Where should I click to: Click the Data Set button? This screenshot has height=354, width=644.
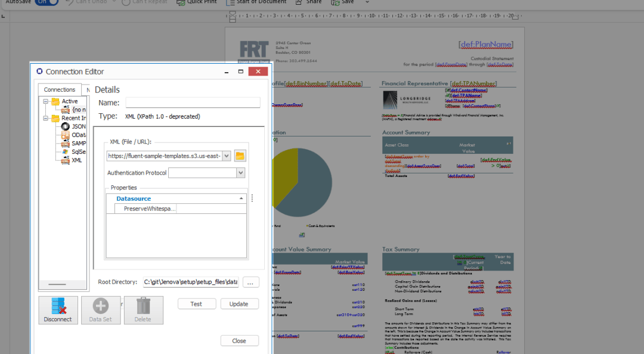point(101,310)
